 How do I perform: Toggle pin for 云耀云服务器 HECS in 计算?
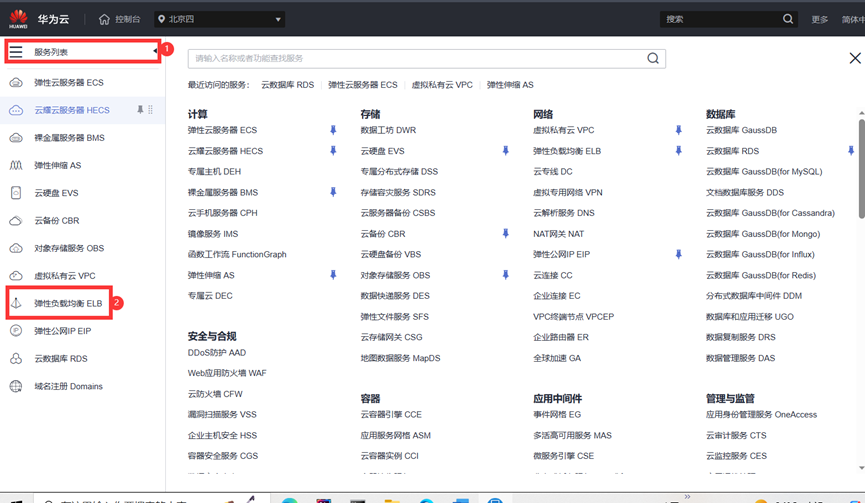point(333,151)
